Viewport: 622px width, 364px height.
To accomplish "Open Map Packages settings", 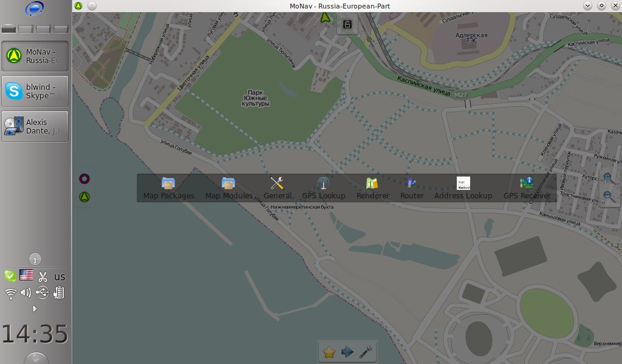I will pyautogui.click(x=168, y=188).
